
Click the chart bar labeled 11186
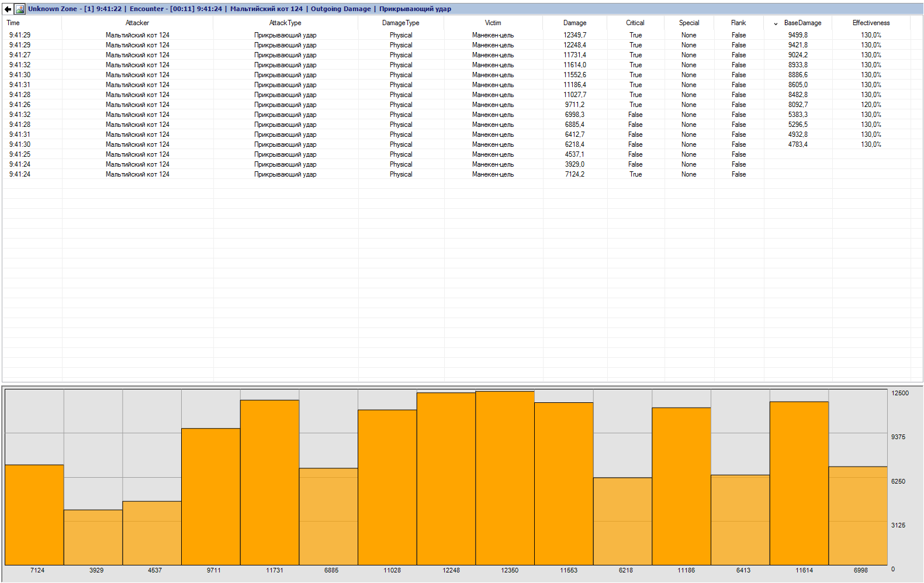(x=681, y=486)
